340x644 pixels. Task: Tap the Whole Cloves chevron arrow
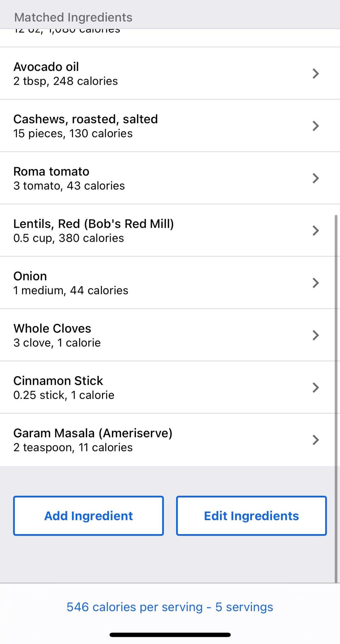(315, 335)
